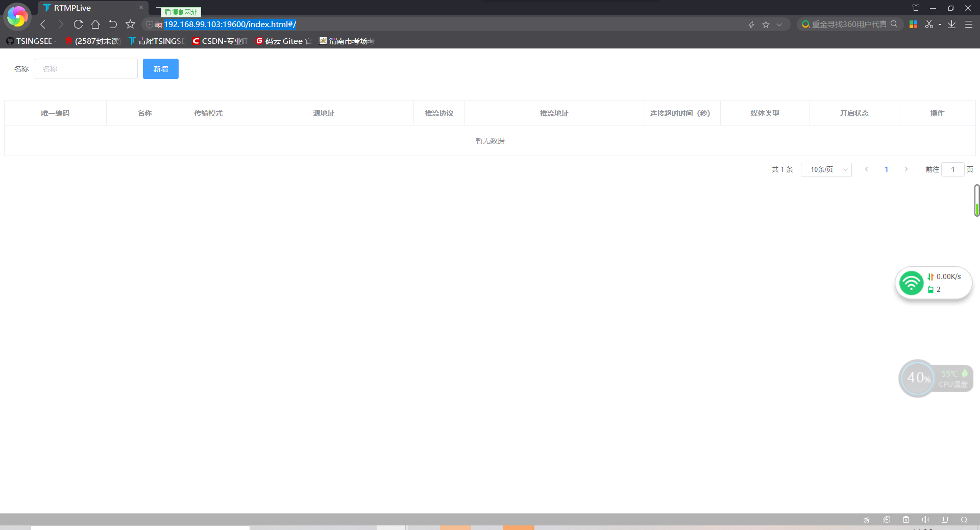
Task: Click the rocket speed-boost icon in status bar
Action: click(867, 519)
